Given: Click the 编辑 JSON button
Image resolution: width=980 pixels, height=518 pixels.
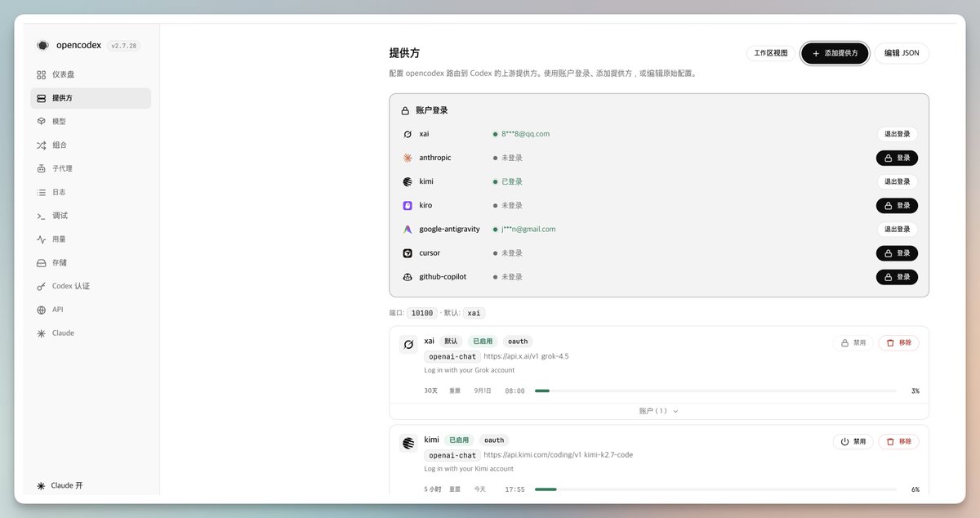Looking at the screenshot, I should [x=902, y=53].
